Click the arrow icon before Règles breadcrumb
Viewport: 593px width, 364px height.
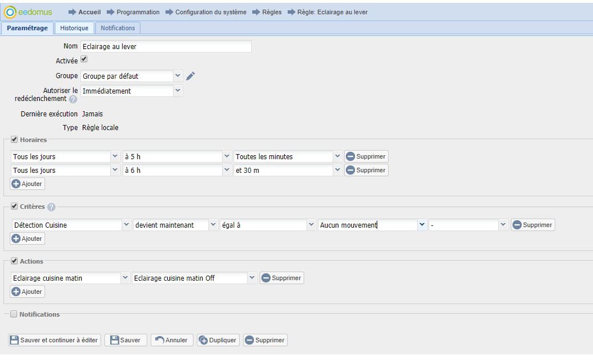pos(256,12)
